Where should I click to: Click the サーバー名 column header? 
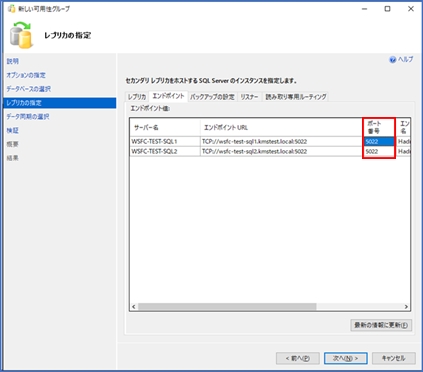coord(165,127)
